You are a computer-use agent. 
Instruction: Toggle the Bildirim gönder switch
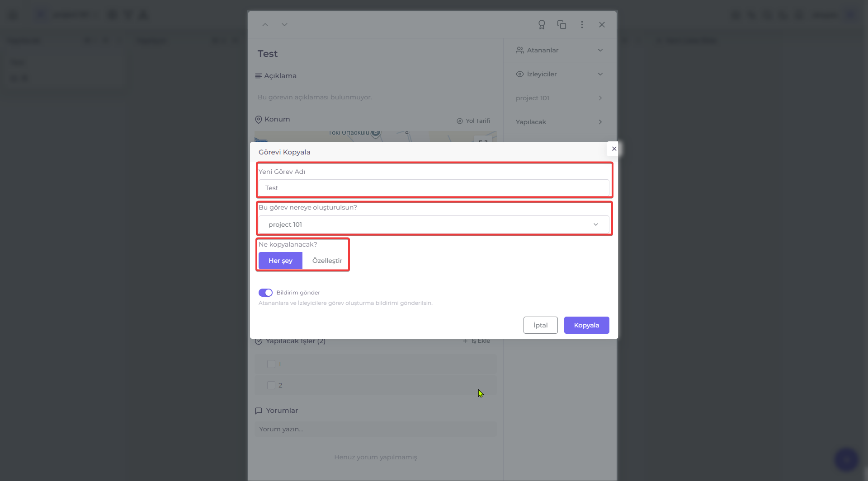(x=265, y=293)
